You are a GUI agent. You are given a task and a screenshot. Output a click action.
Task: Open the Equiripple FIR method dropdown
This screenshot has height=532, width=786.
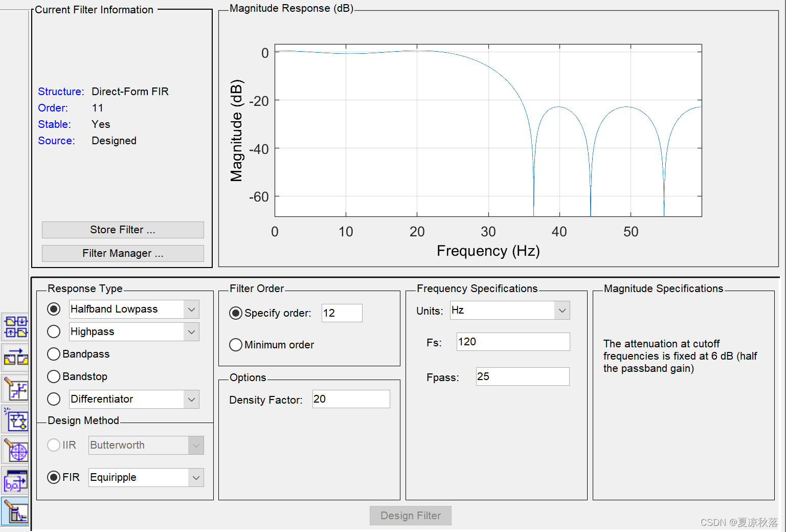point(196,477)
